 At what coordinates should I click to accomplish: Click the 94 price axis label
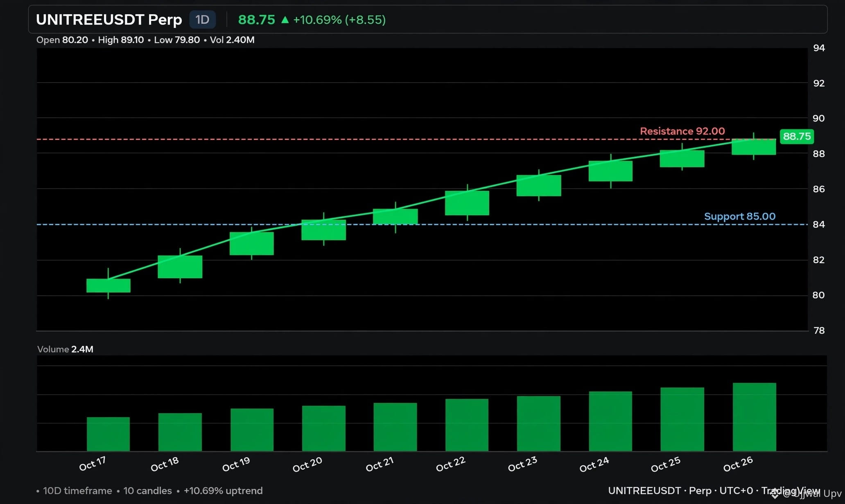click(x=819, y=48)
